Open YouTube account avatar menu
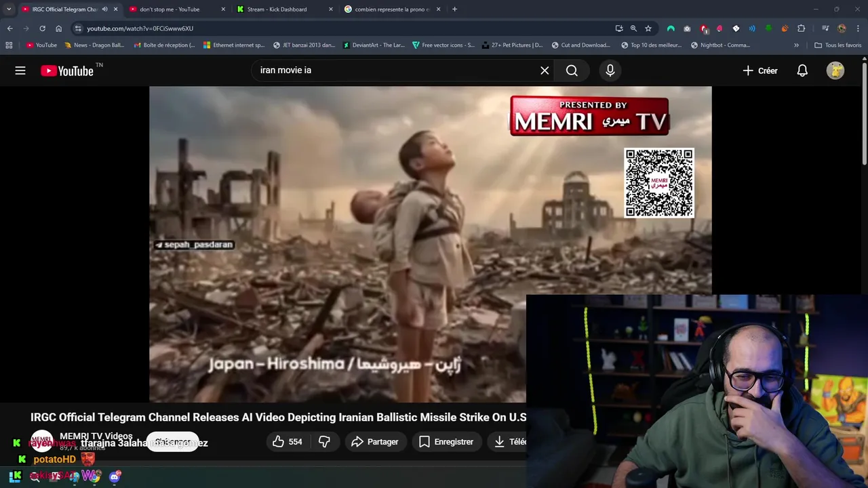868x488 pixels. click(835, 70)
